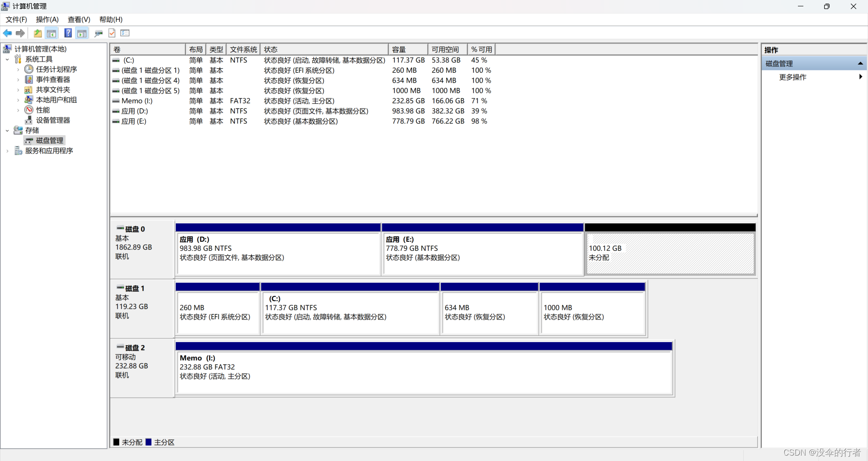Expand the 性能 tree node
This screenshot has width=868, height=461.
[18, 110]
